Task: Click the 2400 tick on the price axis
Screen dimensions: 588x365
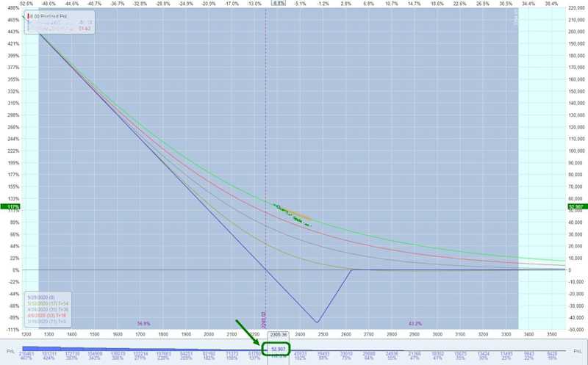Action: [x=300, y=334]
